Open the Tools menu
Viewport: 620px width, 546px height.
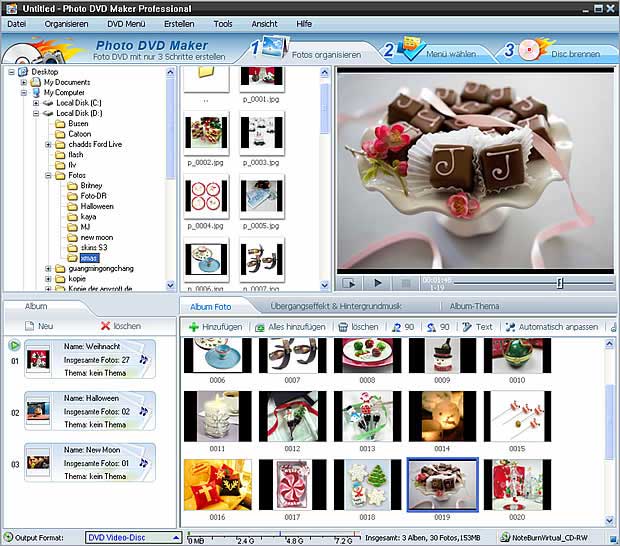click(223, 24)
